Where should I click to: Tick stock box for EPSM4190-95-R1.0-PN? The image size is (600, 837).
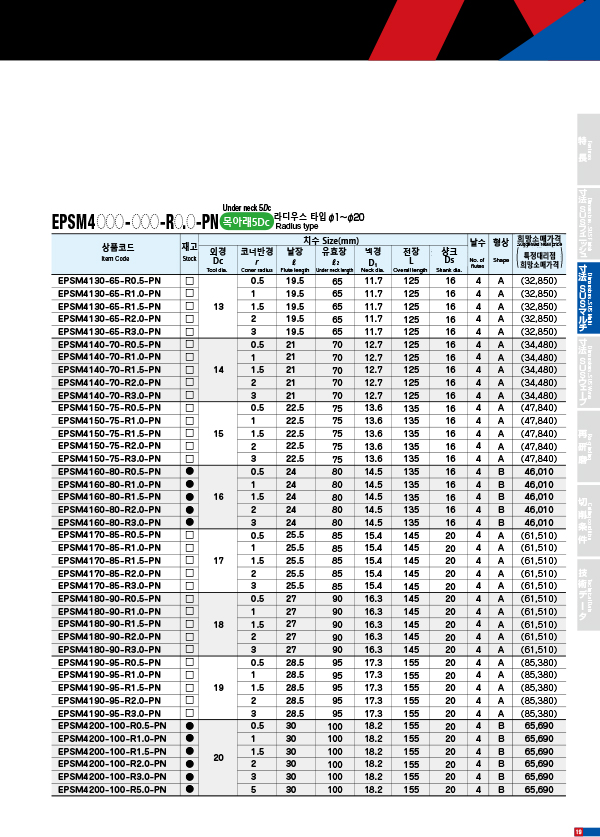190,675
